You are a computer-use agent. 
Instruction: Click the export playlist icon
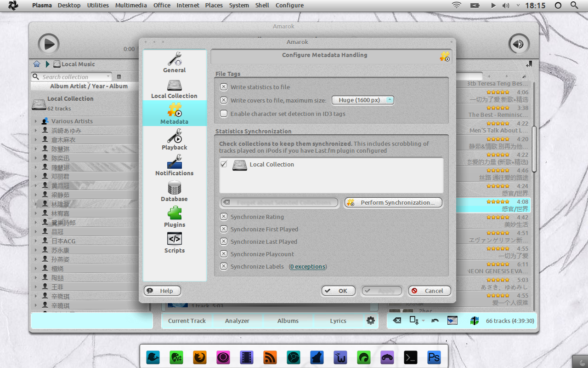coord(414,321)
